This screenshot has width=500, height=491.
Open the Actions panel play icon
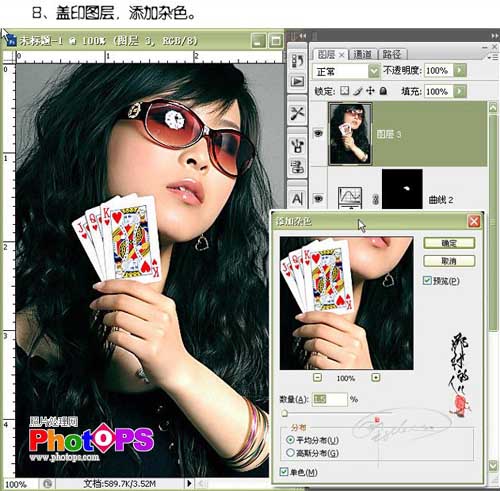[x=297, y=81]
